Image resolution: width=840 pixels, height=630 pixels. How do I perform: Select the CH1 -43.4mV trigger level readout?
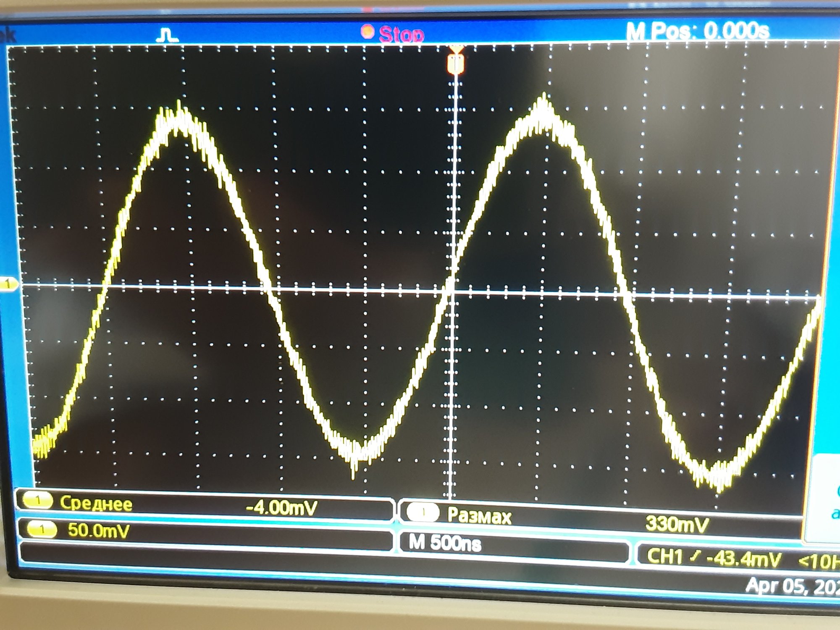pos(714,558)
